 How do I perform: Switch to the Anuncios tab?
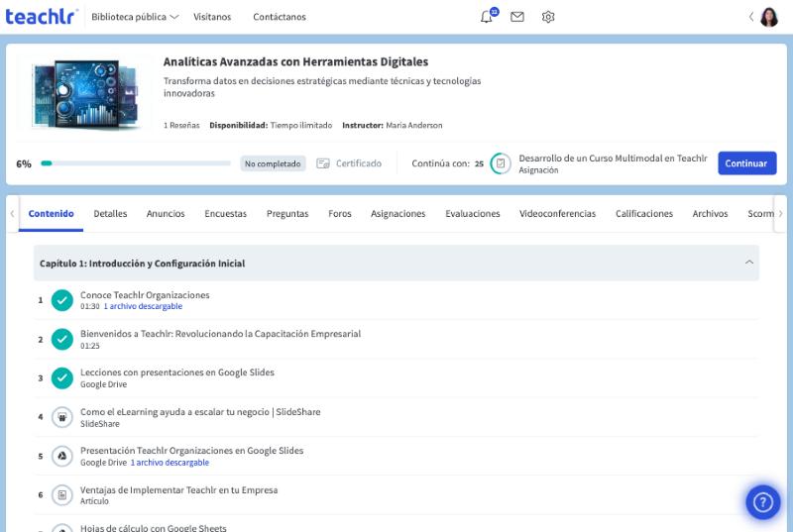pyautogui.click(x=166, y=213)
